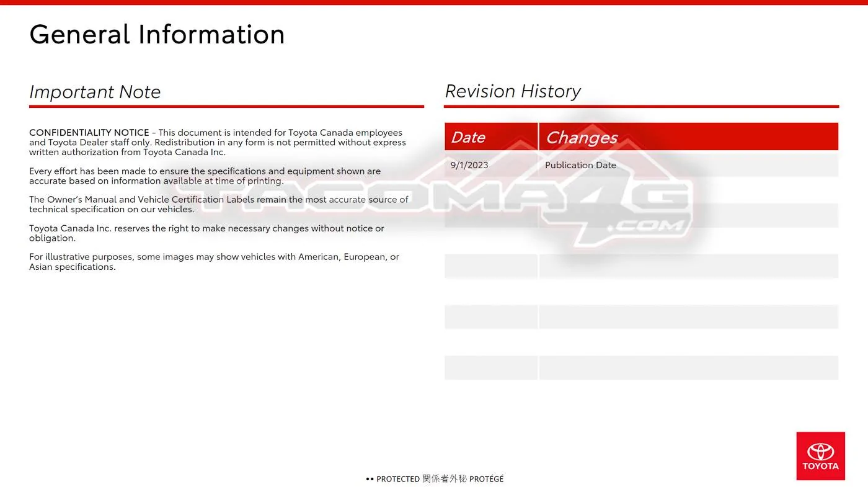Select the General Information slide title
Viewport: 868px width, 487px height.
(157, 34)
